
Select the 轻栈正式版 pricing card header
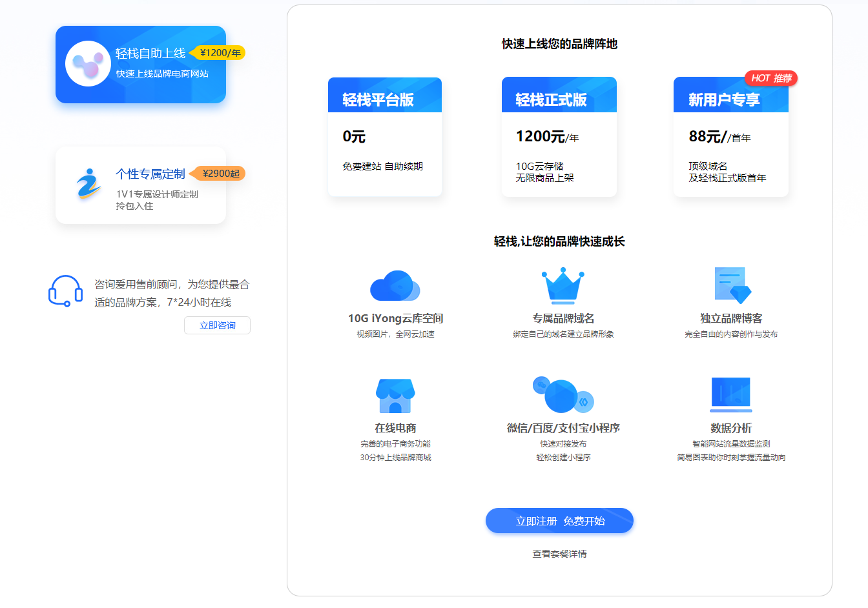coord(559,95)
